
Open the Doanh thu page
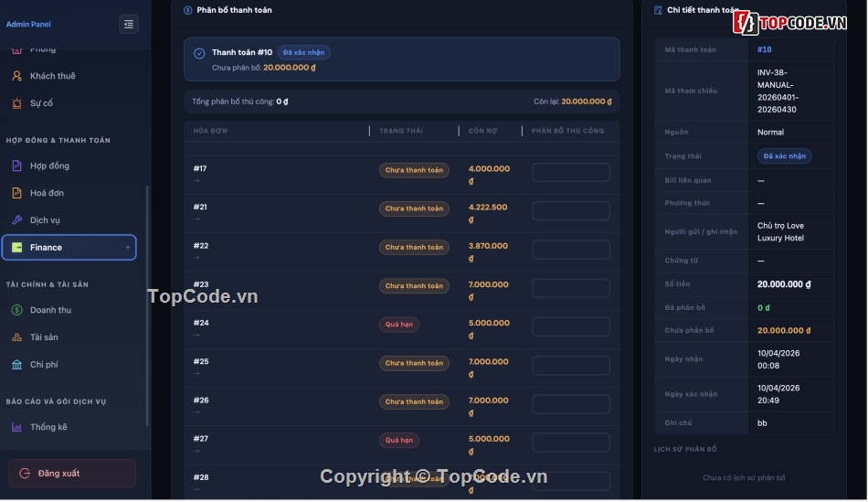pos(69,310)
